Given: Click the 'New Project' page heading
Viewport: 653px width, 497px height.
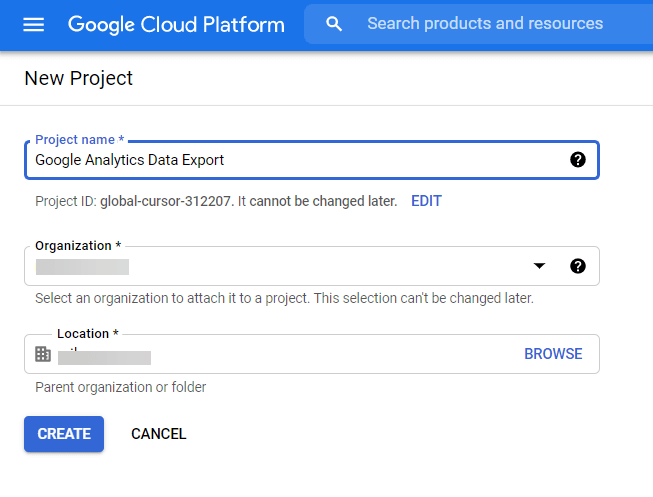Looking at the screenshot, I should click(79, 78).
